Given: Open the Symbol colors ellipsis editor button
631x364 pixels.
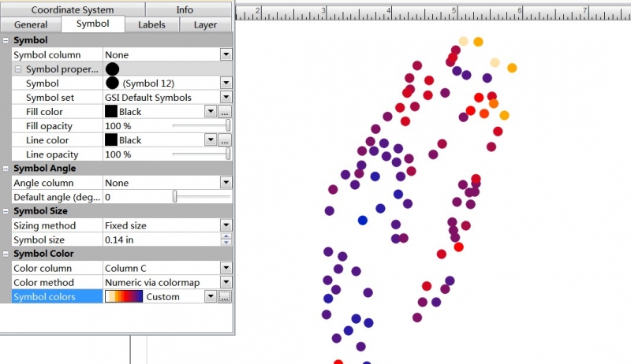Looking at the screenshot, I should click(x=225, y=297).
